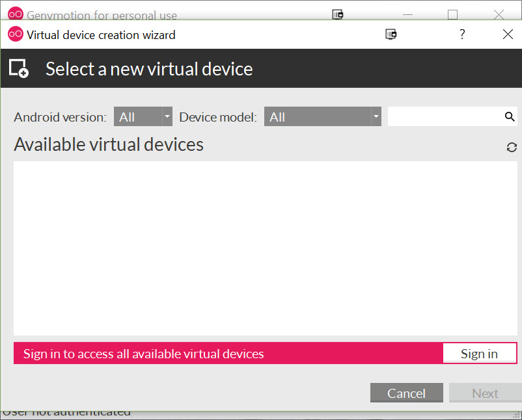This screenshot has width=522, height=420.
Task: Click the 'Android version:' label
Action: (60, 117)
